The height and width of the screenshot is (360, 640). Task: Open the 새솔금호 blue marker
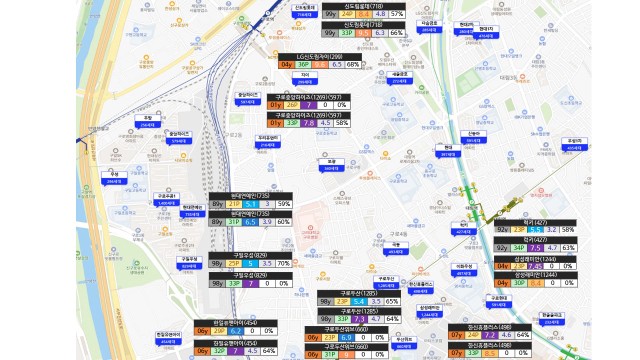(400, 78)
